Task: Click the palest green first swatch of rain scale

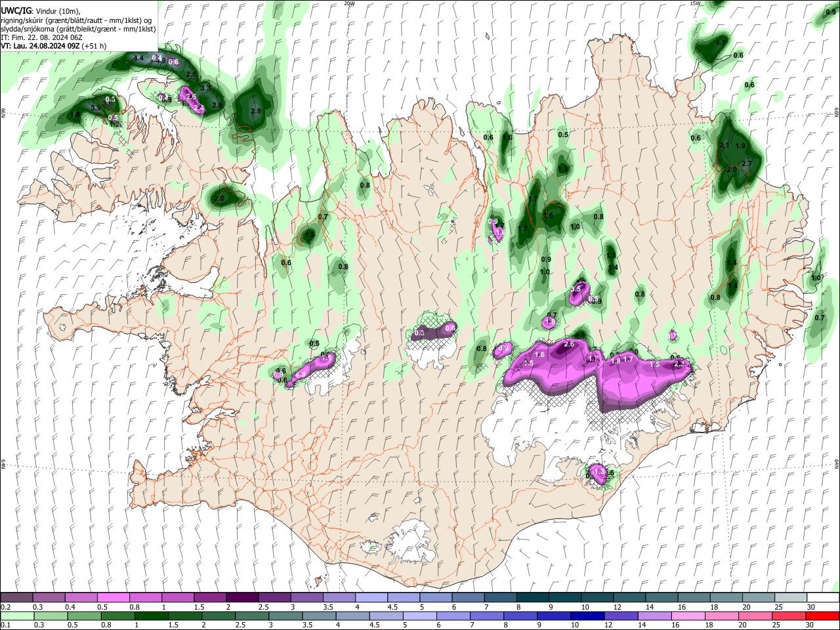Action: click(x=16, y=616)
